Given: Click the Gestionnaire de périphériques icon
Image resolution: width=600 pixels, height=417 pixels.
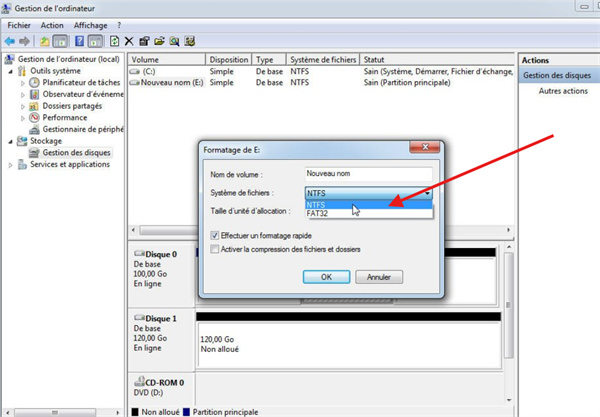Looking at the screenshot, I should point(34,129).
